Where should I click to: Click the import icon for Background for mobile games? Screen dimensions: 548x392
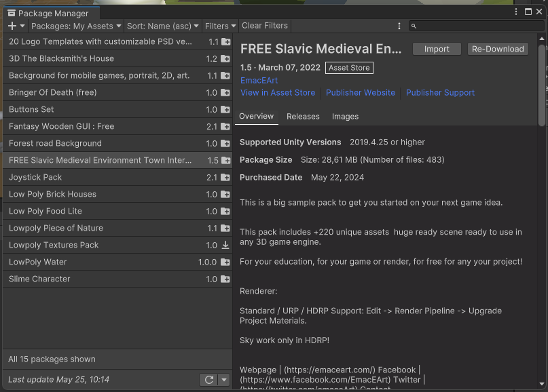[225, 76]
